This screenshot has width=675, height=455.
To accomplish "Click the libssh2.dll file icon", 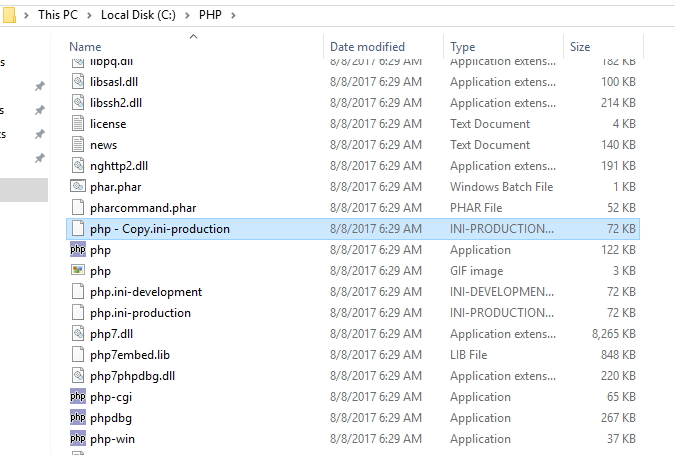I will 78,102.
